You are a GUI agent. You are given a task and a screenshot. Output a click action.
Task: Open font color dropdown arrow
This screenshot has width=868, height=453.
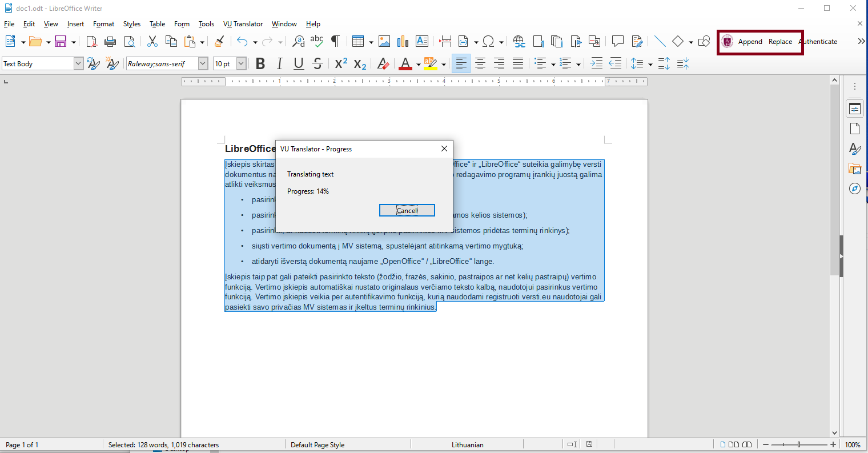418,65
